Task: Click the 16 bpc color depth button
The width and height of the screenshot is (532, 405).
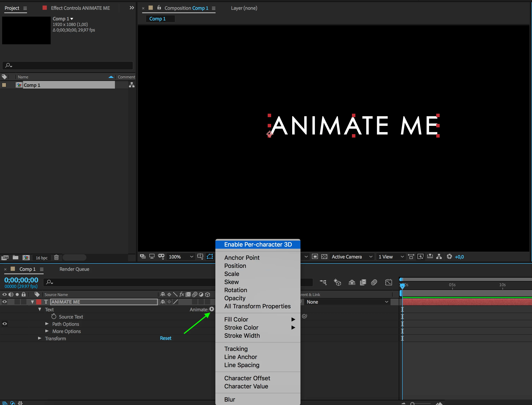Action: 42,258
